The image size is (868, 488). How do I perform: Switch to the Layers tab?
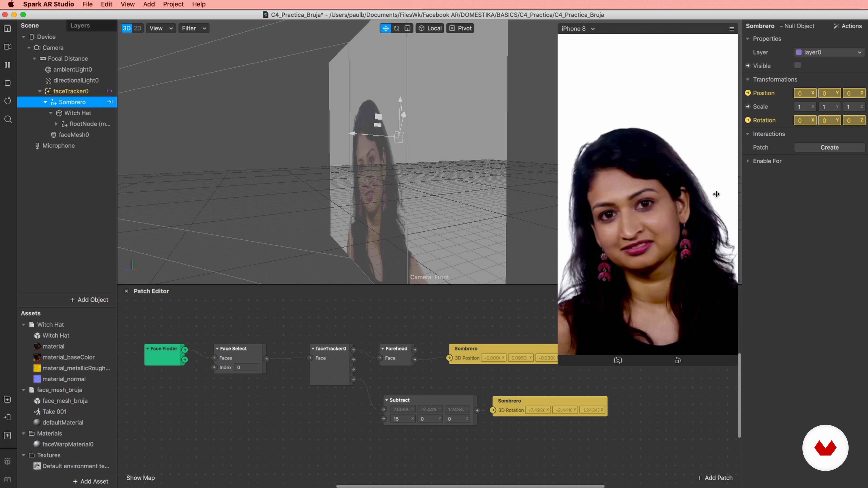pos(80,26)
